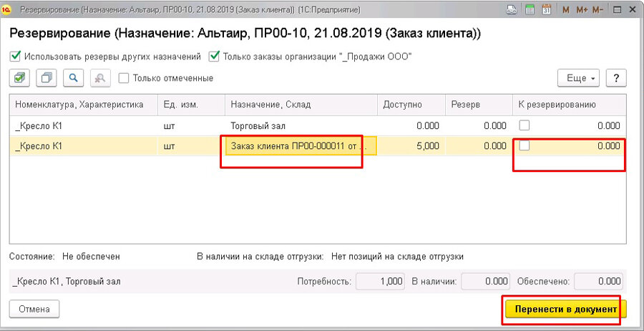Click 'Перенести в документ' button
The image size is (644, 331).
(566, 309)
